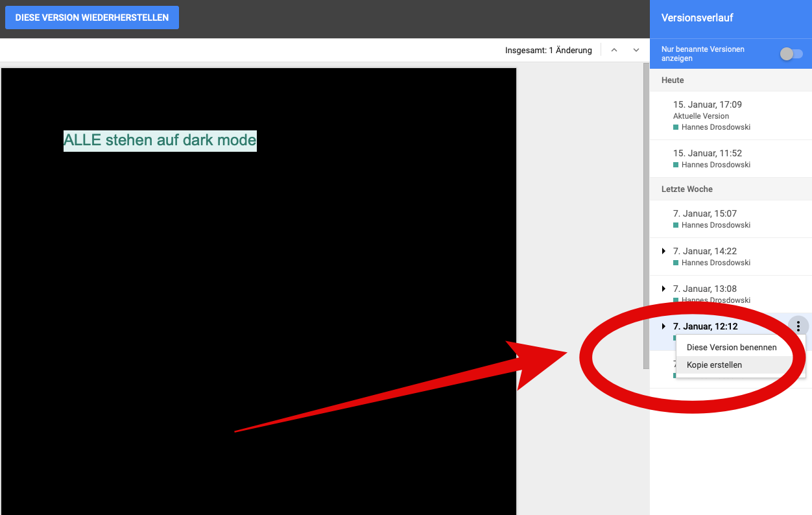Click the Versionsverlauf panel title
The image size is (812, 515).
(697, 18)
